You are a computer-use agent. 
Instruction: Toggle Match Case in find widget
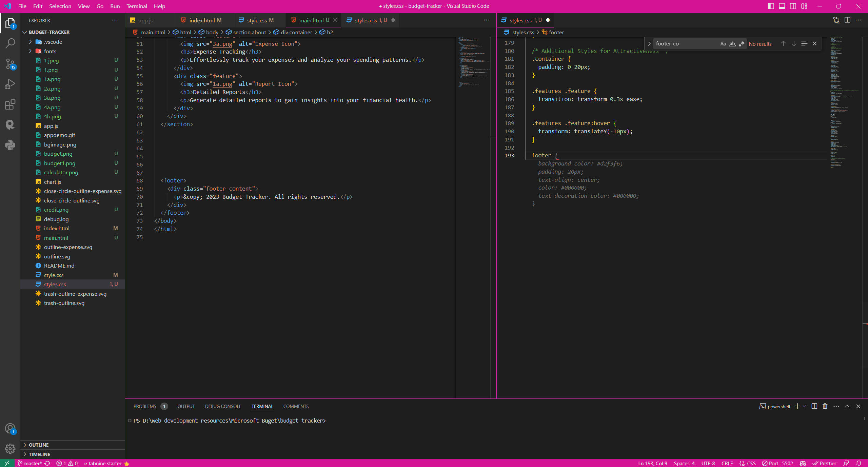[x=723, y=44]
